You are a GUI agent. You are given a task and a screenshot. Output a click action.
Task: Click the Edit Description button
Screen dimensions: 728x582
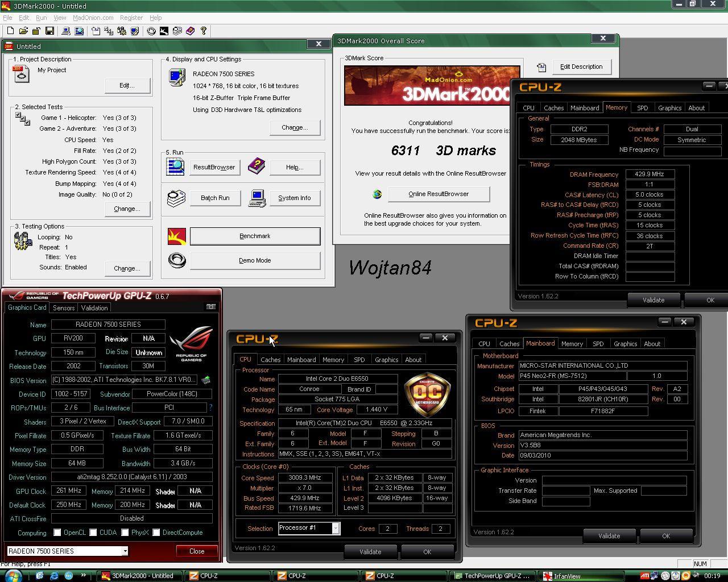pyautogui.click(x=581, y=66)
